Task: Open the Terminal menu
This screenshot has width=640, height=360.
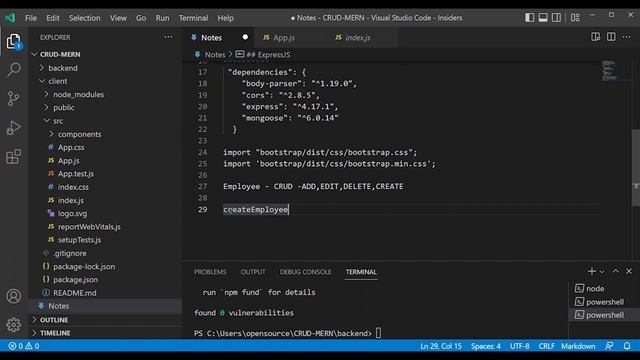Action: point(193,18)
